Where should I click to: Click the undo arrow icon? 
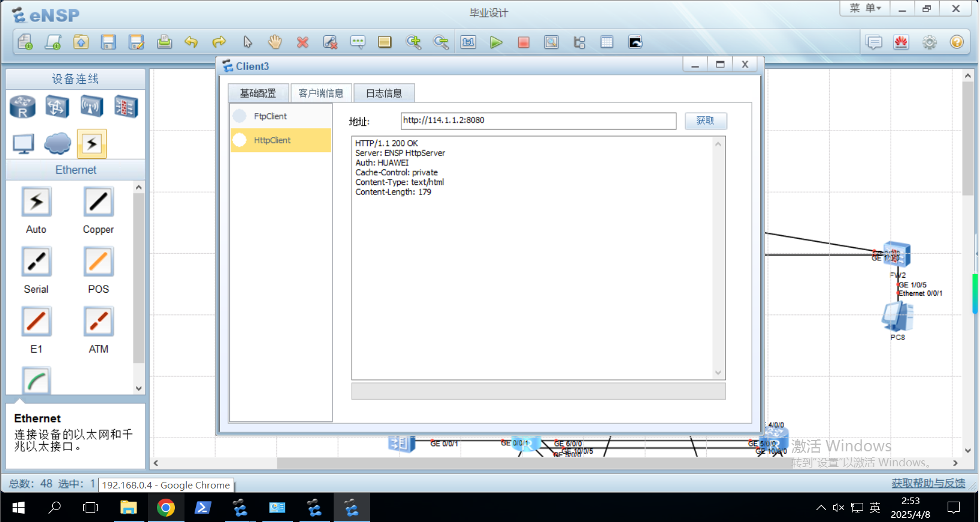pos(191,42)
